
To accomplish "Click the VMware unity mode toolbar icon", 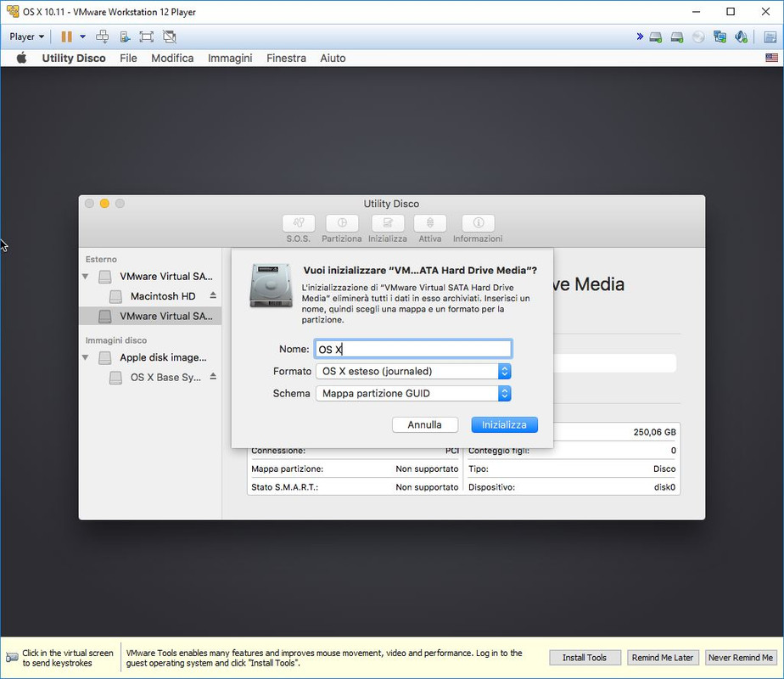I will tap(125, 36).
